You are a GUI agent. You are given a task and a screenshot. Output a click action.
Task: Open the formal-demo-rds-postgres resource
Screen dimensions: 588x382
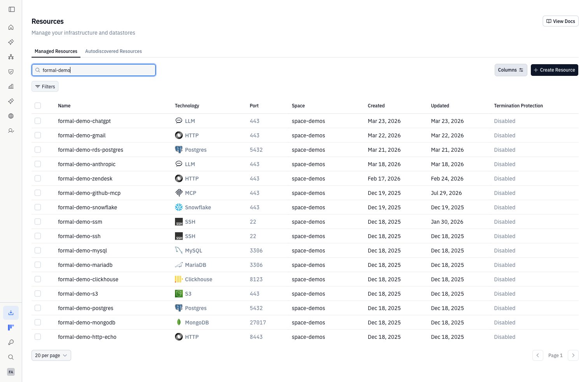click(91, 150)
